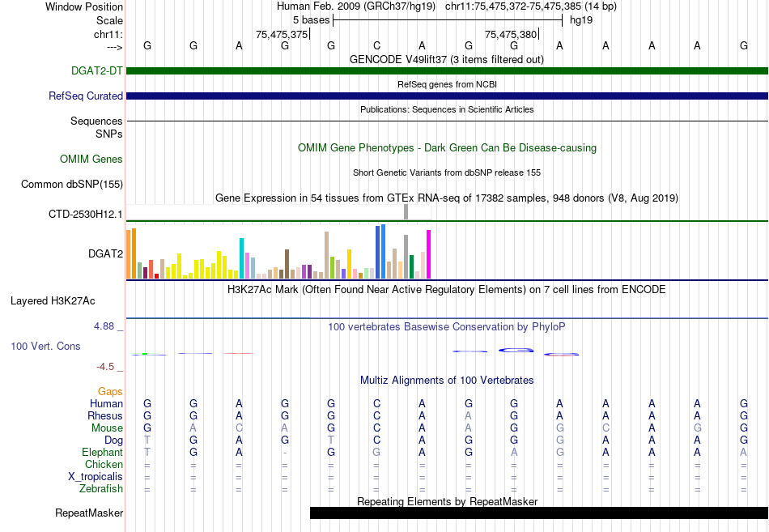Click the dark green bar in DGAT2 chart
Viewport: 769px width, 532px height.
click(411, 267)
